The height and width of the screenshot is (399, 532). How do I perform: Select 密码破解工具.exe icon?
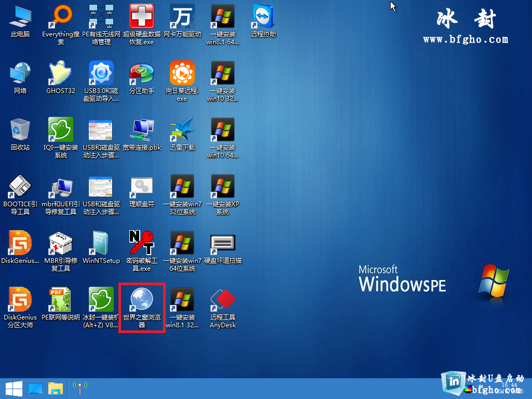click(x=142, y=251)
